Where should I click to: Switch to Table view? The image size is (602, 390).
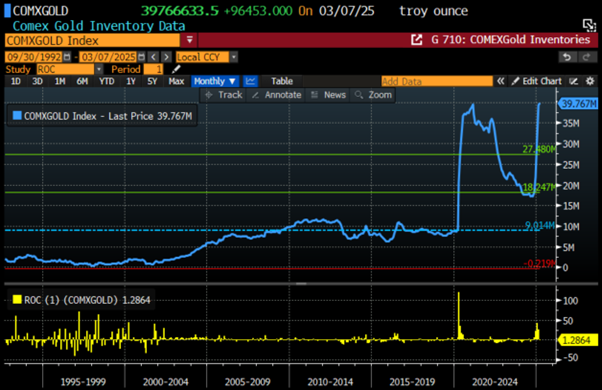tap(282, 81)
